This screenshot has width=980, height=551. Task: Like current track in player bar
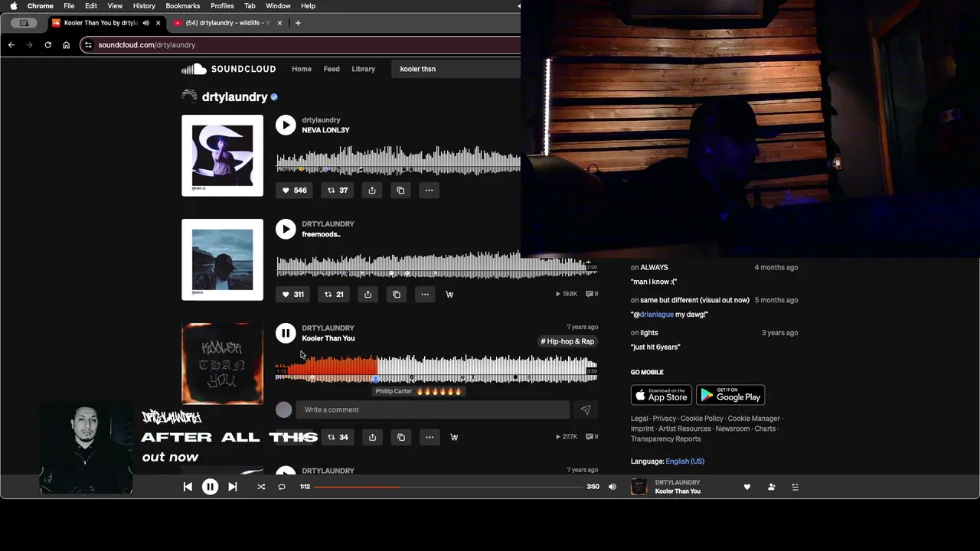click(747, 487)
